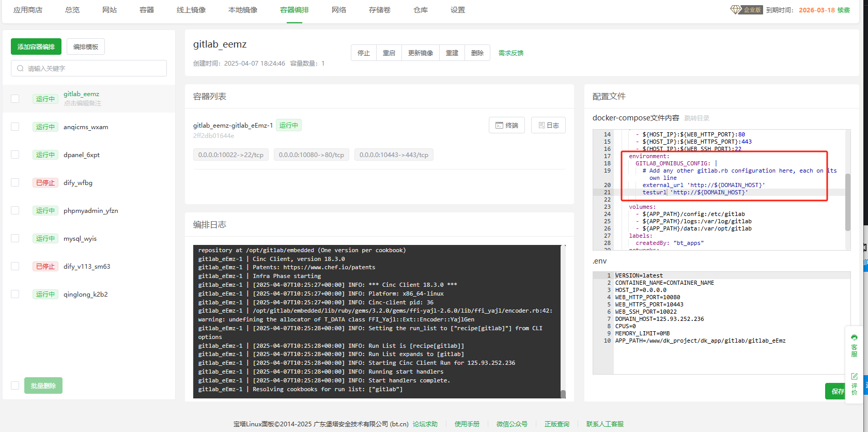
Task: Place cursor on testurl line in editor
Action: (x=695, y=192)
